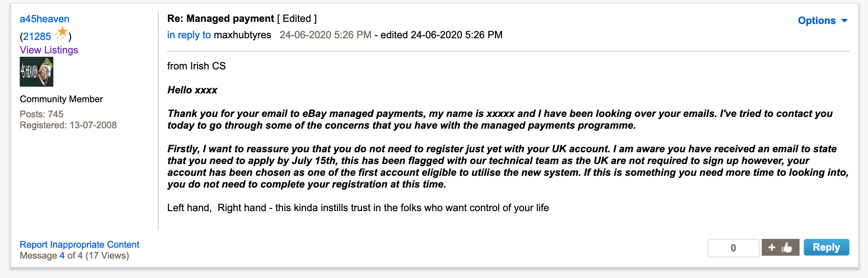Click Report Inappropriate Content link
Image resolution: width=868 pixels, height=278 pixels.
point(79,244)
